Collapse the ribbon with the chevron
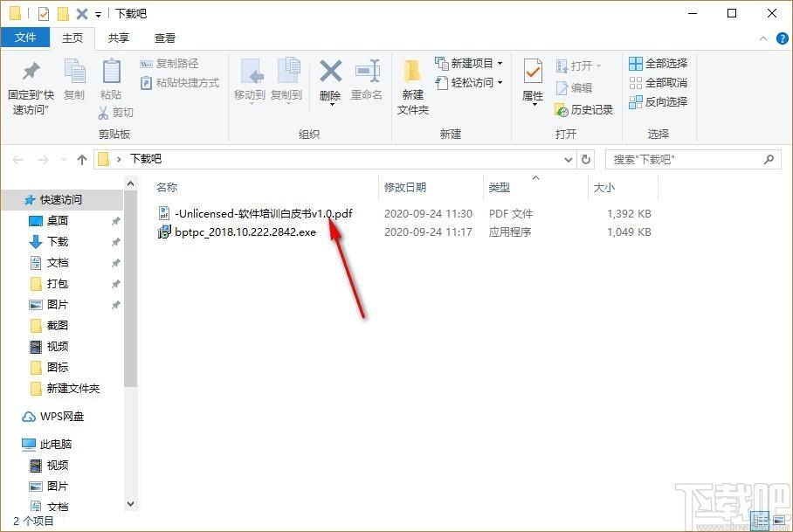Image resolution: width=793 pixels, height=532 pixels. (763, 38)
